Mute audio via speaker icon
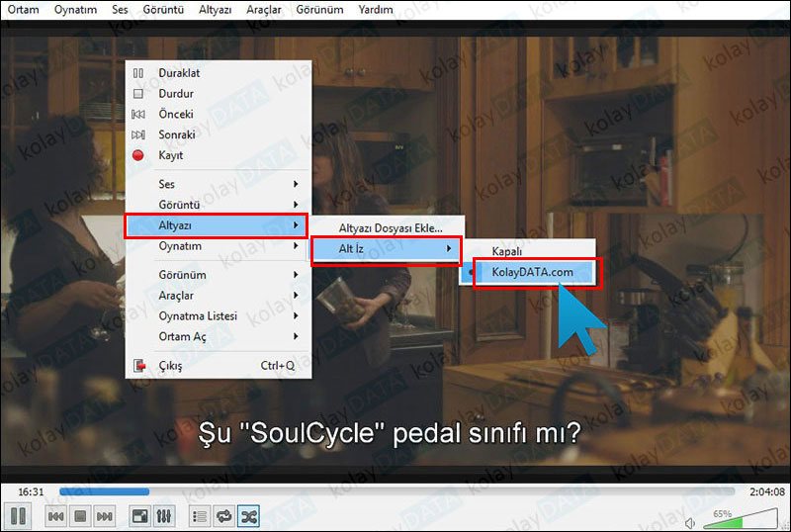791x532 pixels. click(x=689, y=523)
